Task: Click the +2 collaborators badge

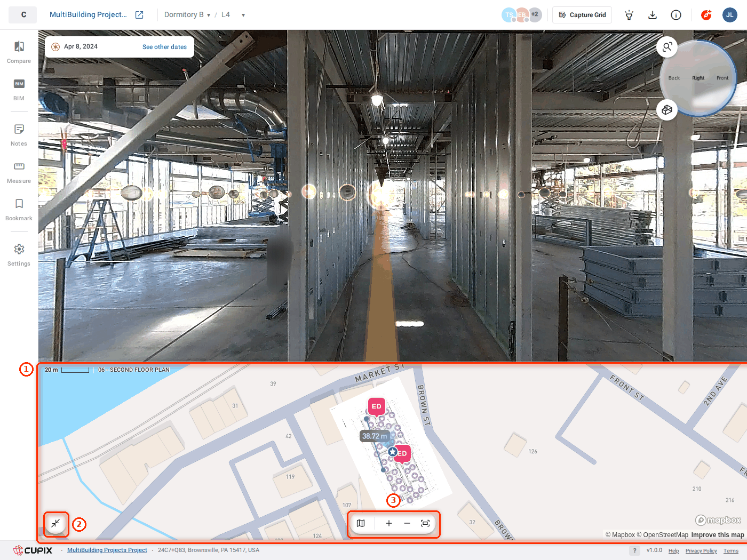Action: tap(535, 14)
